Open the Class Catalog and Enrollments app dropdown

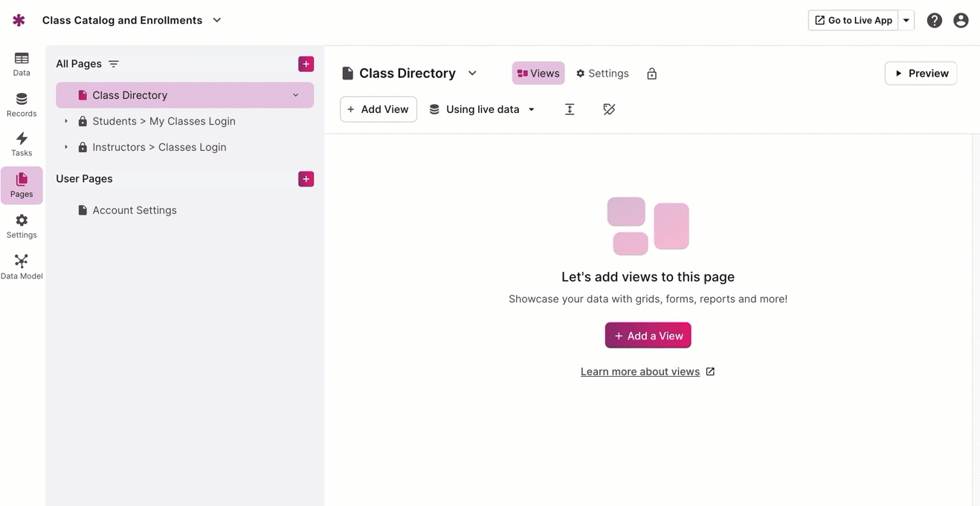pos(217,20)
